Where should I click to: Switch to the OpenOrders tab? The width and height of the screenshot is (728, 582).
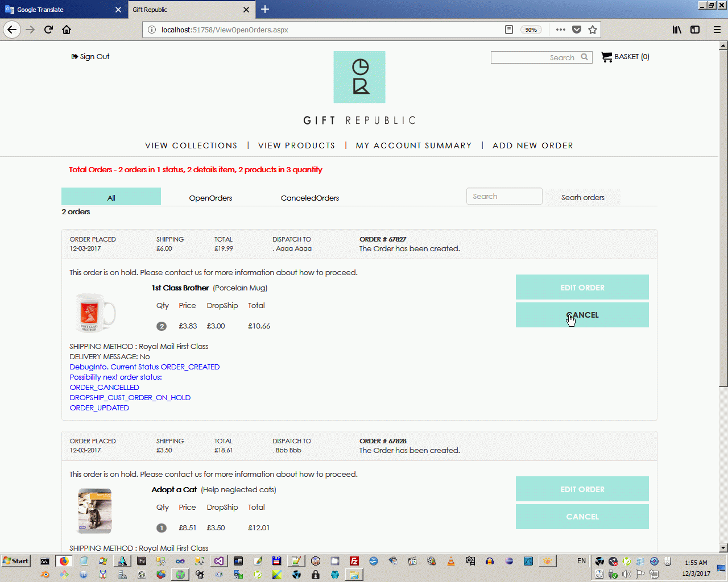[x=210, y=198]
